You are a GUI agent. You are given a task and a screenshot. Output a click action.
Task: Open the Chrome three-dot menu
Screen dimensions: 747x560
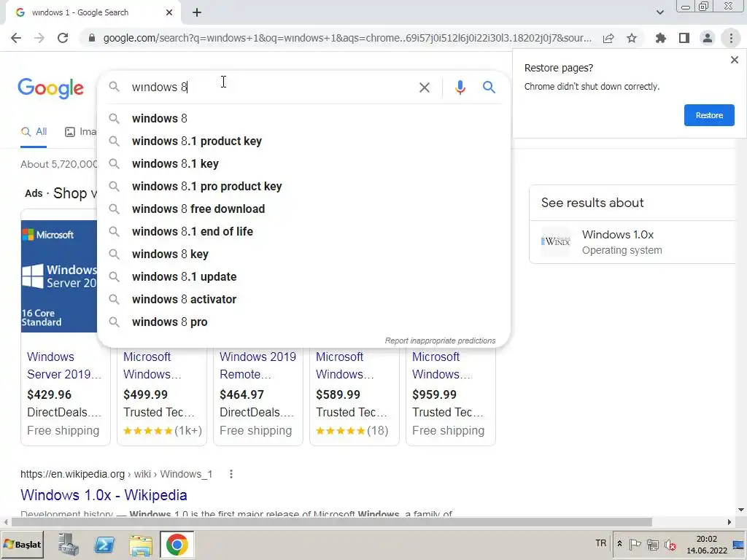click(731, 38)
